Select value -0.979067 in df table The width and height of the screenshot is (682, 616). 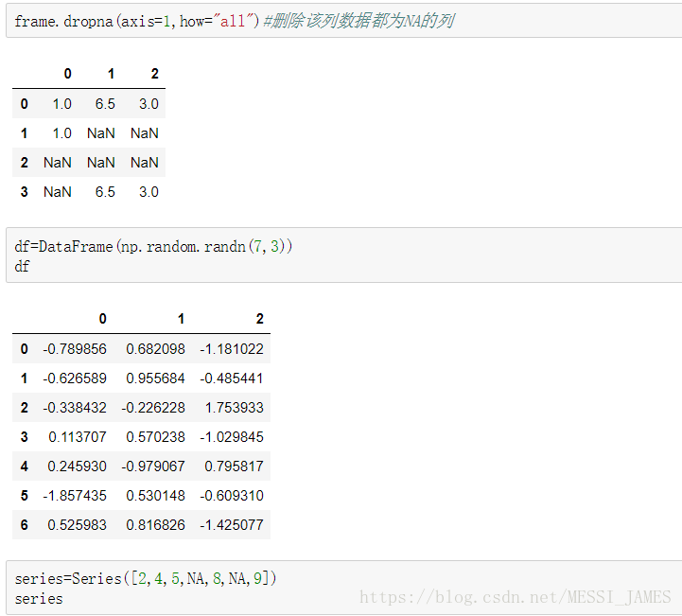point(153,466)
